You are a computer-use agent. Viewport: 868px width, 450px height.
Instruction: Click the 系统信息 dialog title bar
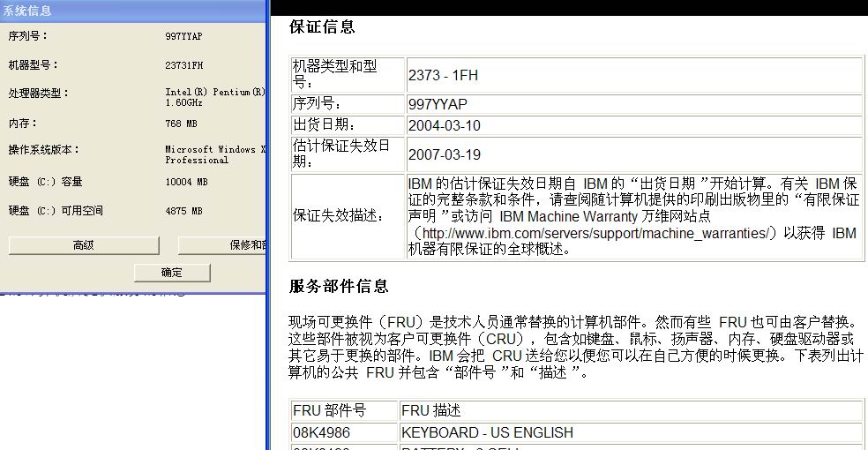133,11
